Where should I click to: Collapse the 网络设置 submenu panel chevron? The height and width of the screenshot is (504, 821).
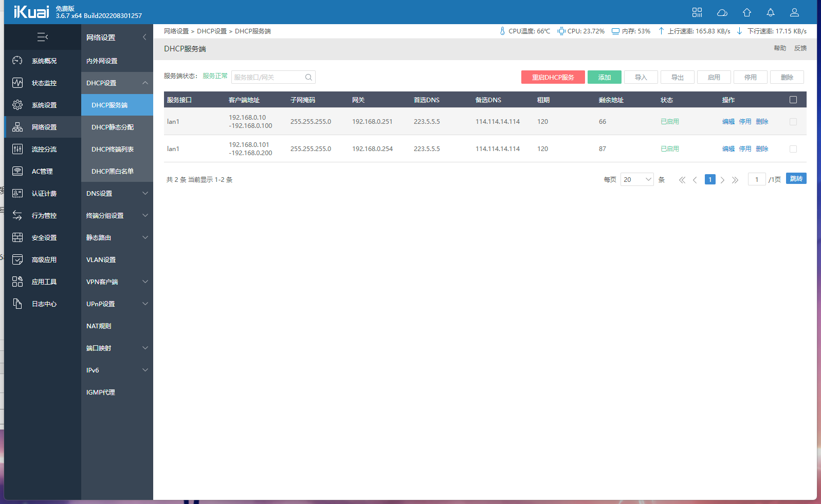pyautogui.click(x=144, y=37)
